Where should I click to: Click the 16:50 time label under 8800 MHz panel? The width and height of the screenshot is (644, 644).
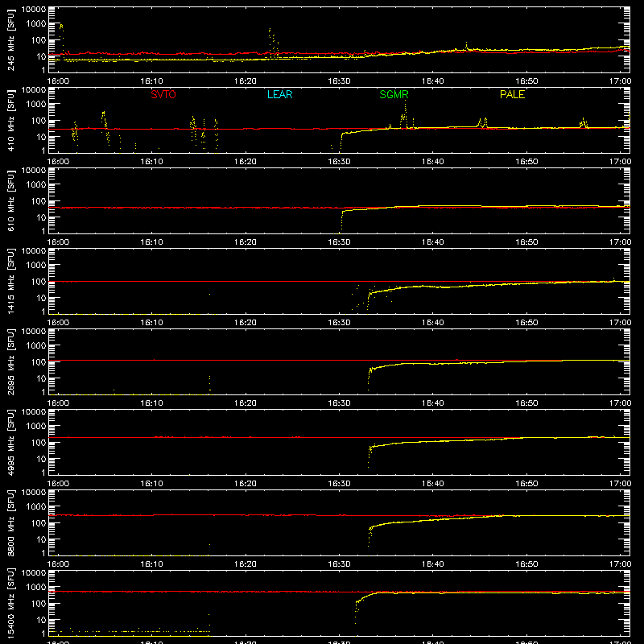pos(526,564)
